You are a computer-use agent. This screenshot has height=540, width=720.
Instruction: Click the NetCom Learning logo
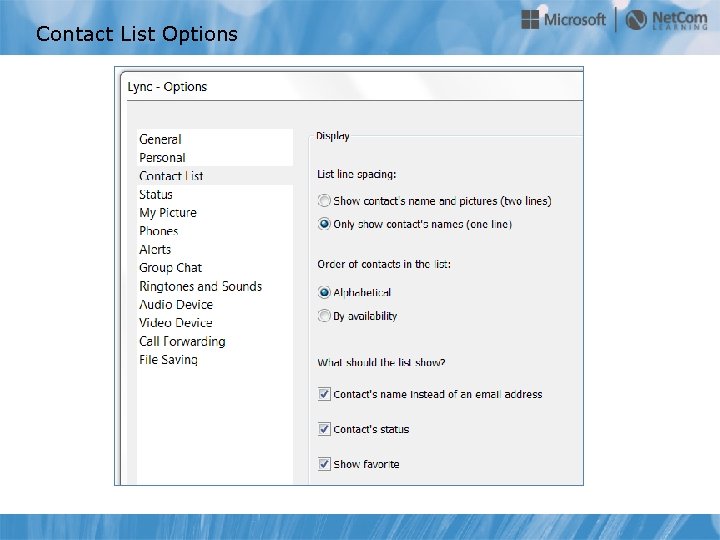666,20
